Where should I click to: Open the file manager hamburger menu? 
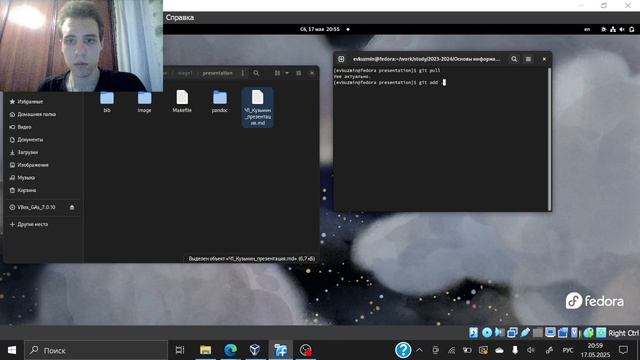click(299, 73)
